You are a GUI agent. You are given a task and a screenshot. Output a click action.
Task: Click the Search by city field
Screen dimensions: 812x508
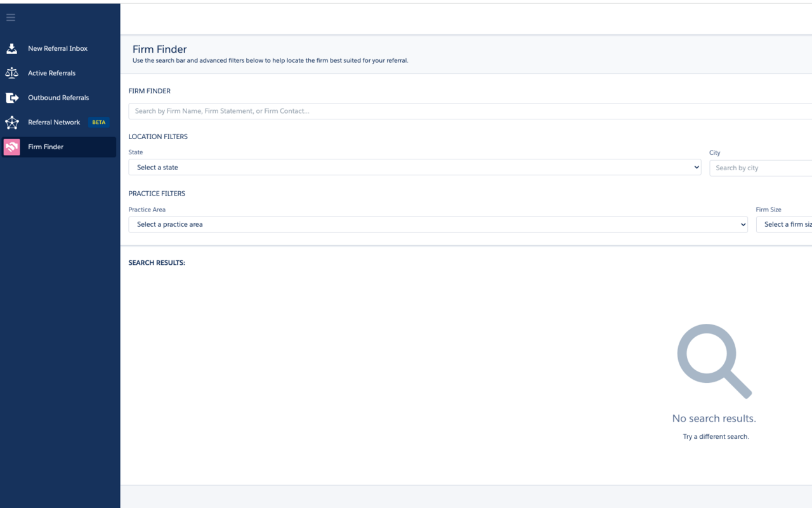761,168
